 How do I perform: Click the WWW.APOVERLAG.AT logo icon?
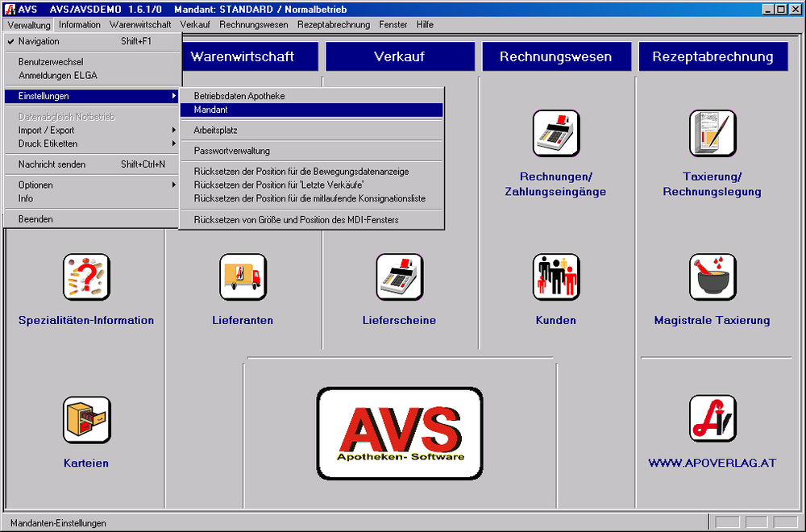point(712,418)
